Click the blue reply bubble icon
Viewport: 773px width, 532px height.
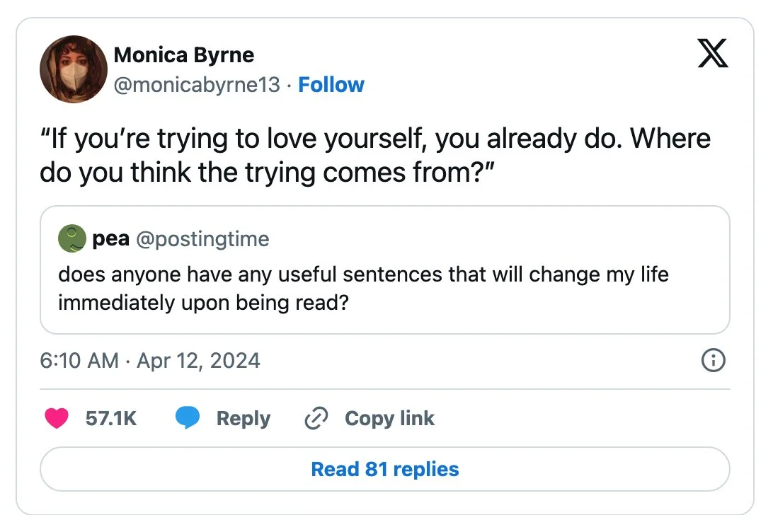(188, 418)
